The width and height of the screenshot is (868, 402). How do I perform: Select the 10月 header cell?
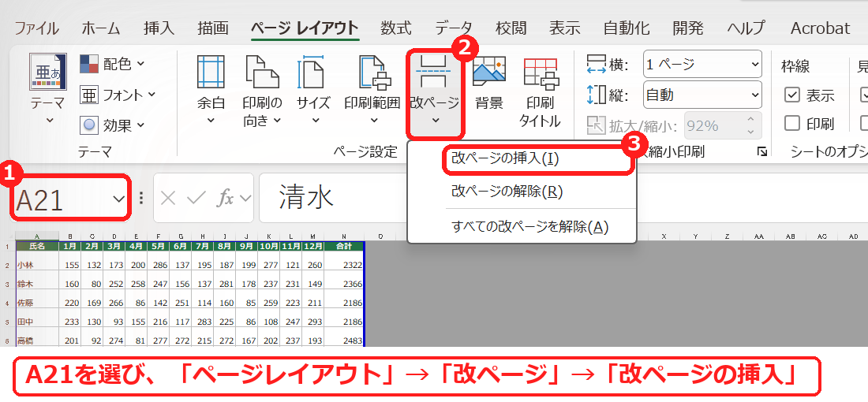(x=268, y=246)
